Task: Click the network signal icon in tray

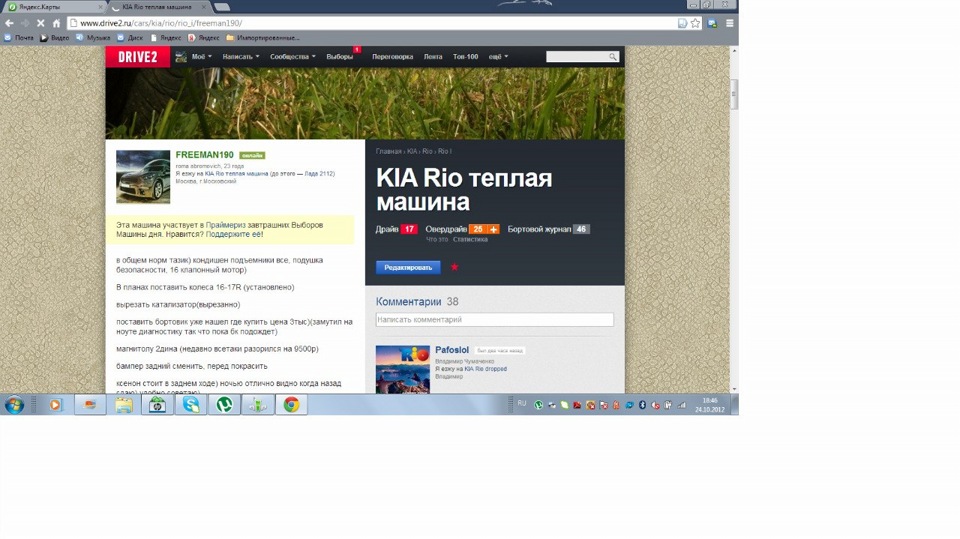Action: 681,405
